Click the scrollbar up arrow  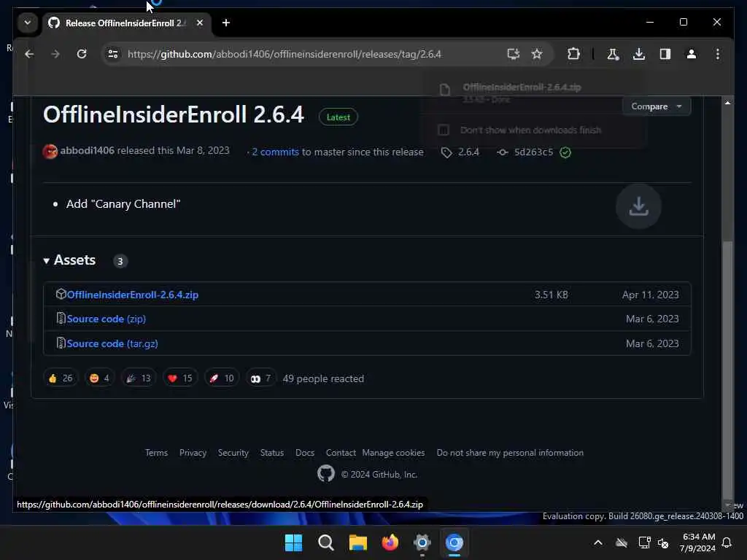[727, 102]
